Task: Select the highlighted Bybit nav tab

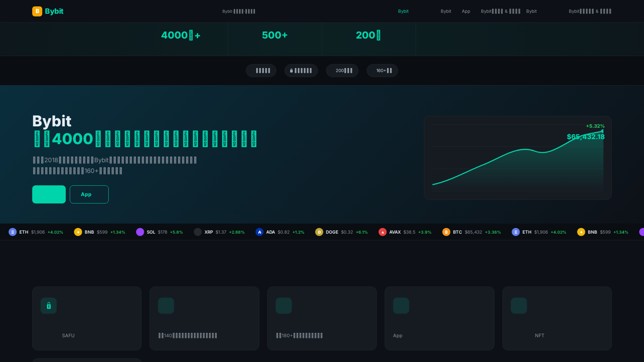Action: pyautogui.click(x=403, y=11)
